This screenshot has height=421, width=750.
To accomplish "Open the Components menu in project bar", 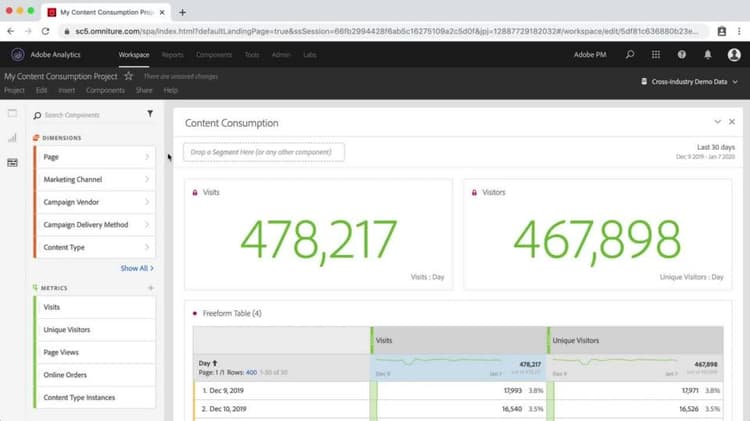I will [x=105, y=90].
